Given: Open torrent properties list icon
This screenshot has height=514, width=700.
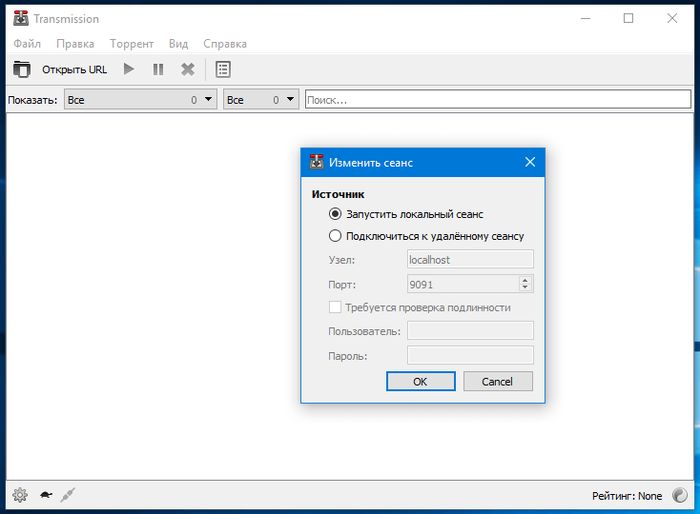Looking at the screenshot, I should (x=223, y=69).
